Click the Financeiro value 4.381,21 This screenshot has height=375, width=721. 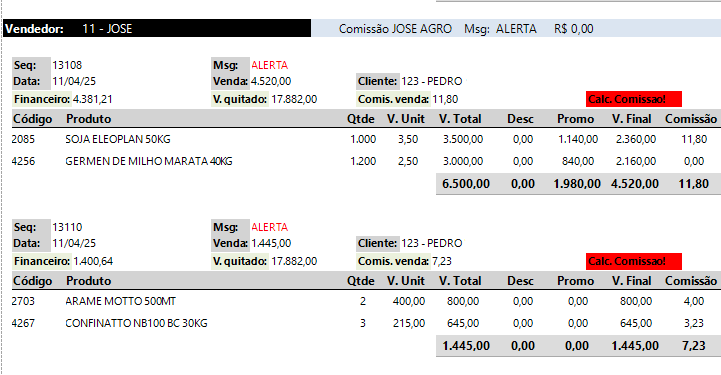coord(92,99)
